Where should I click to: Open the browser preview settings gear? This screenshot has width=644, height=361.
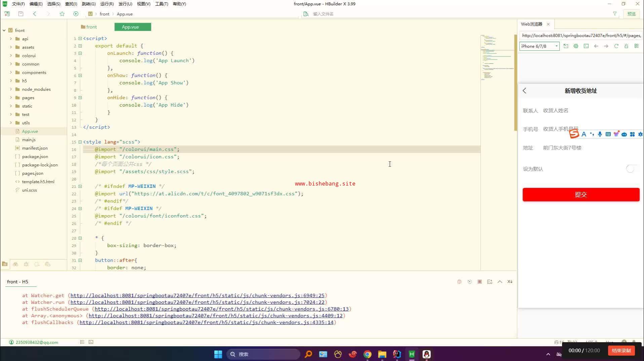576,46
